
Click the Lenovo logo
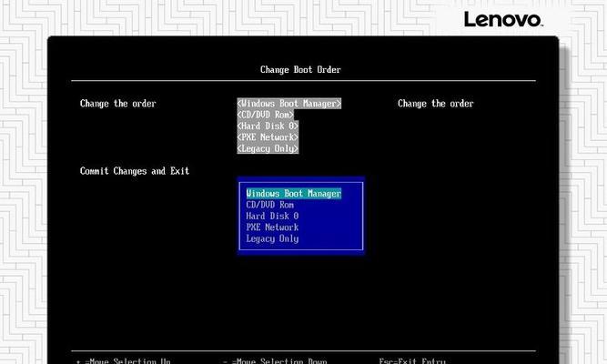[503, 19]
